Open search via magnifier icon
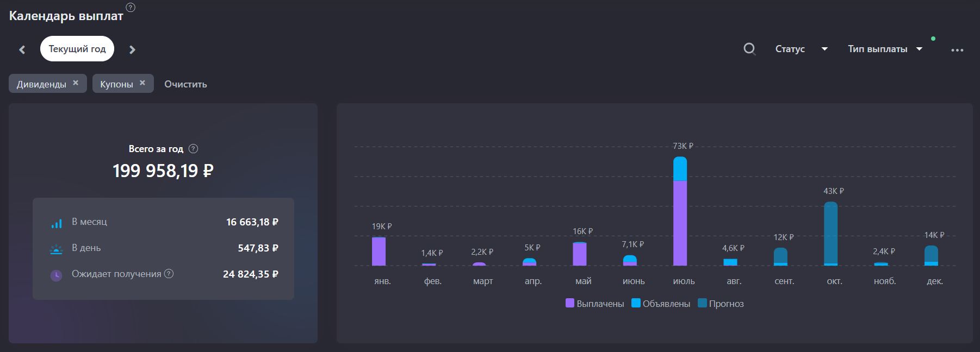The image size is (980, 352). 749,49
